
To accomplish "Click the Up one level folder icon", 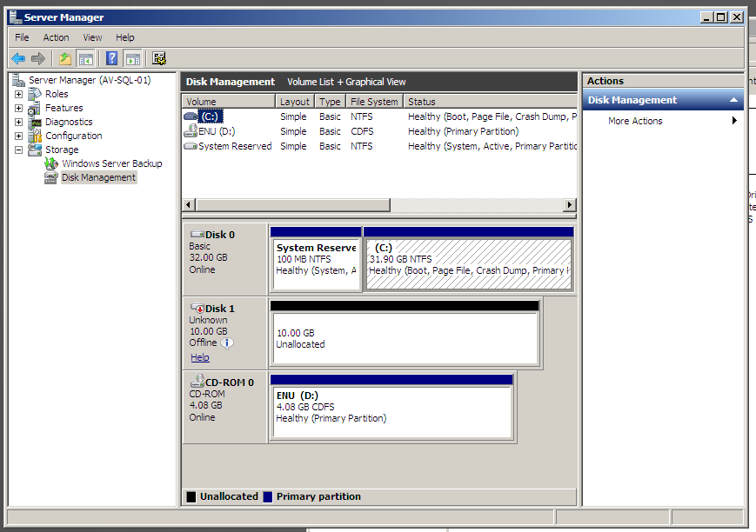I will coord(65,59).
